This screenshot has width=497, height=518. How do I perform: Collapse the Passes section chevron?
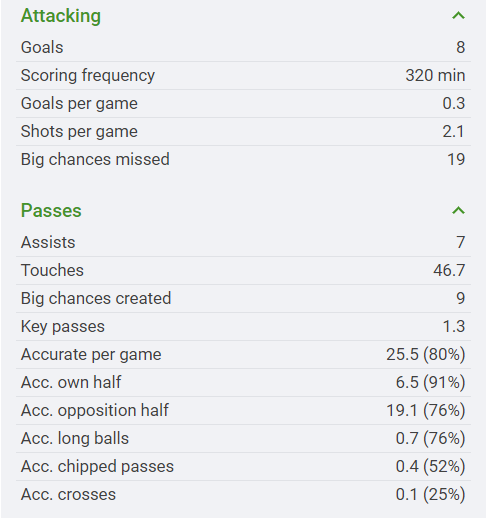click(458, 211)
